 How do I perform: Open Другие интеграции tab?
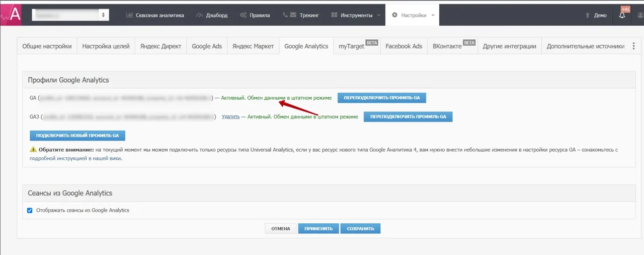[509, 46]
